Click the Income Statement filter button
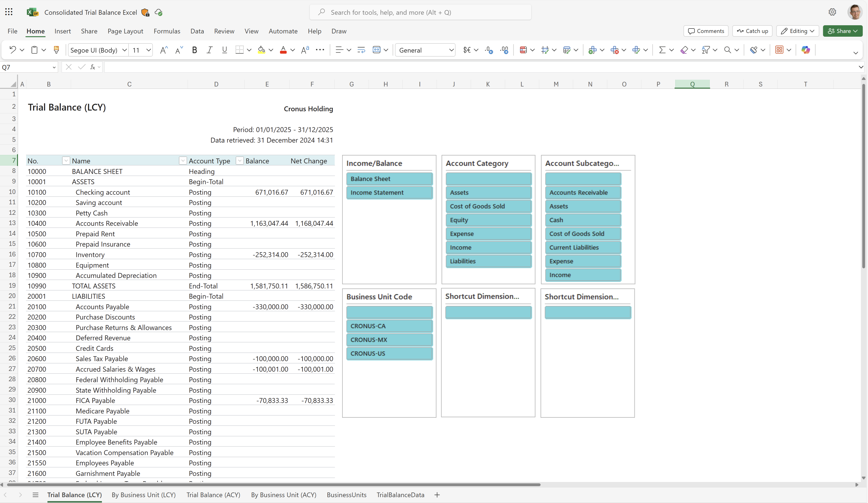868x503 pixels. tap(389, 192)
